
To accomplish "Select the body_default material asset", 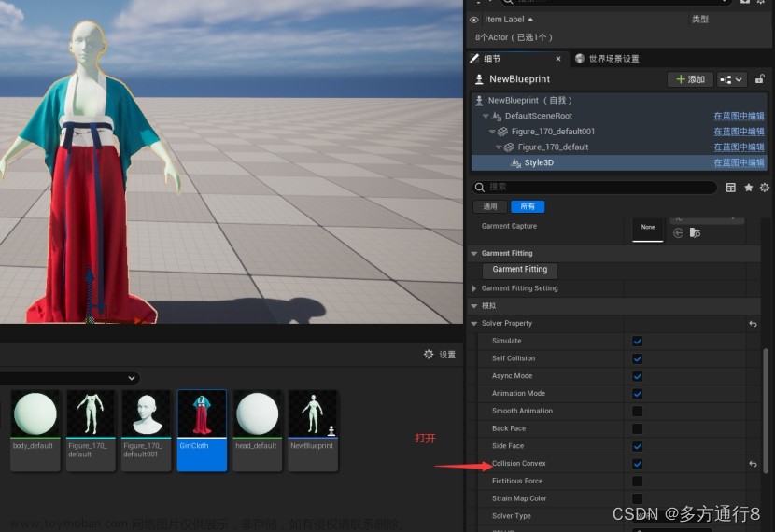I will [35, 430].
